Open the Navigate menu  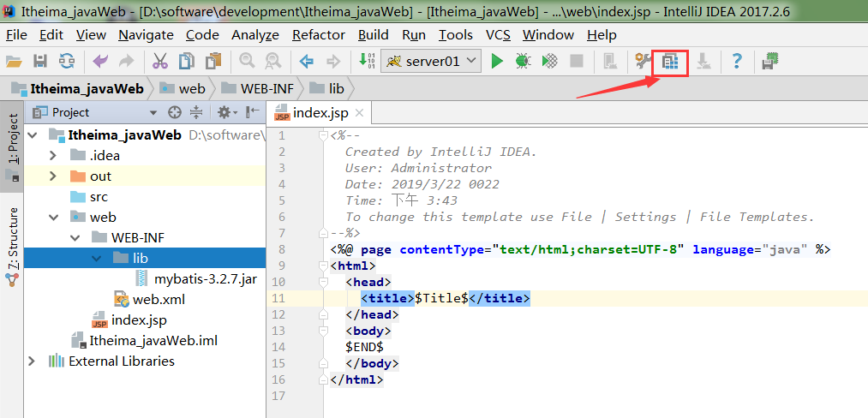tap(147, 35)
